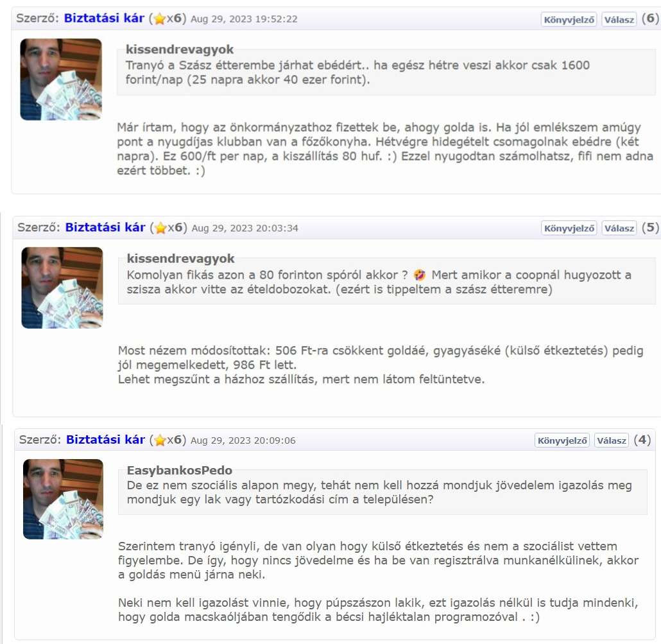The height and width of the screenshot is (644, 661).
Task: Click post number (4) link
Action: [x=642, y=439]
